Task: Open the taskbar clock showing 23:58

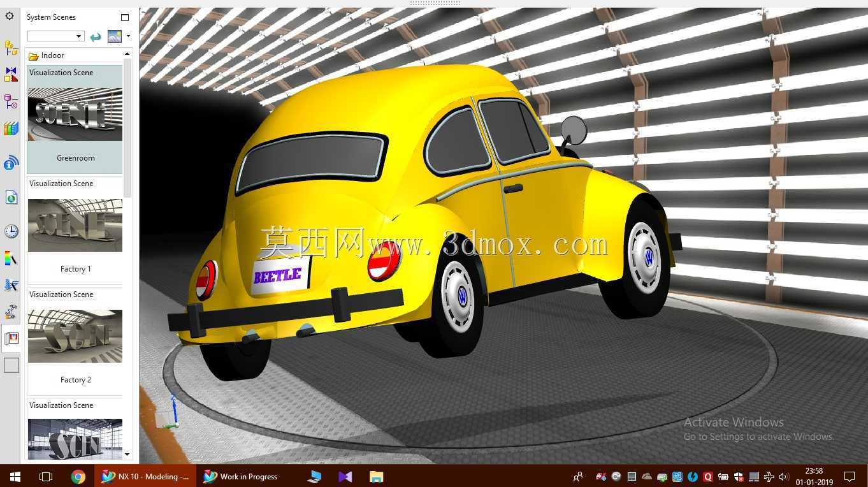Action: (x=814, y=476)
